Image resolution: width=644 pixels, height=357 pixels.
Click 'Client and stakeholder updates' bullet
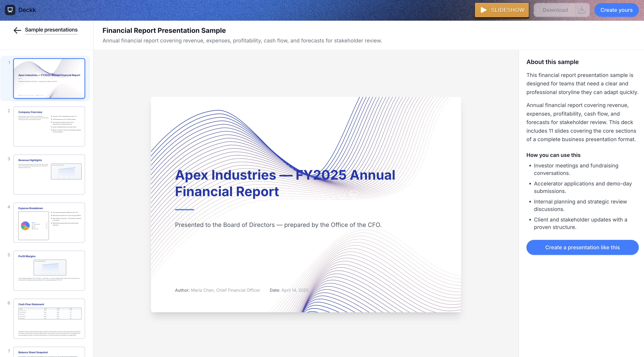(581, 223)
